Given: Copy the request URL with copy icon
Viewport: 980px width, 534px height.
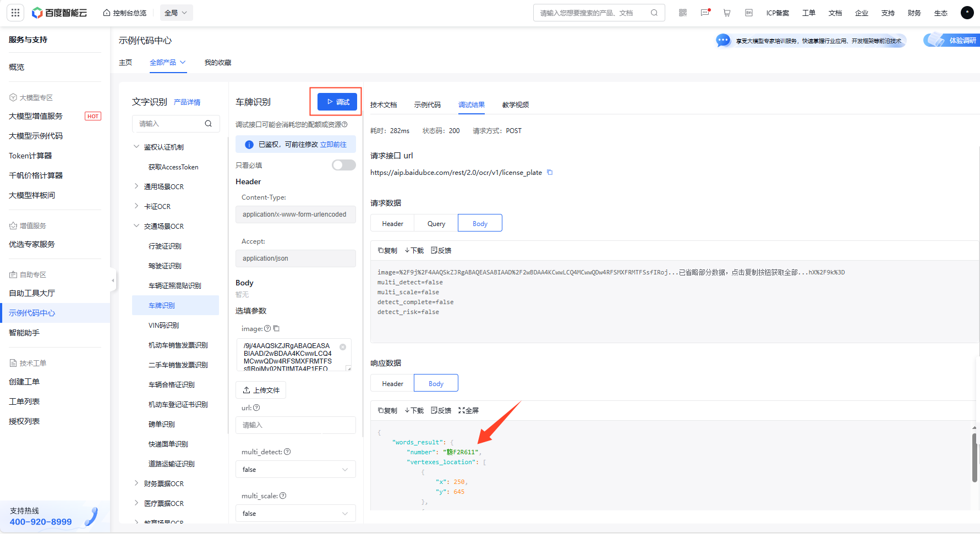Looking at the screenshot, I should pyautogui.click(x=549, y=172).
